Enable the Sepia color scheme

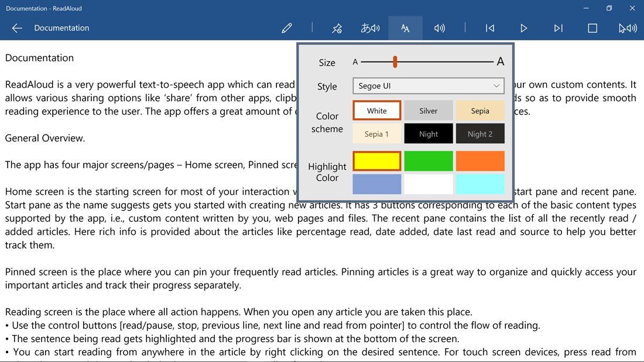pos(480,111)
